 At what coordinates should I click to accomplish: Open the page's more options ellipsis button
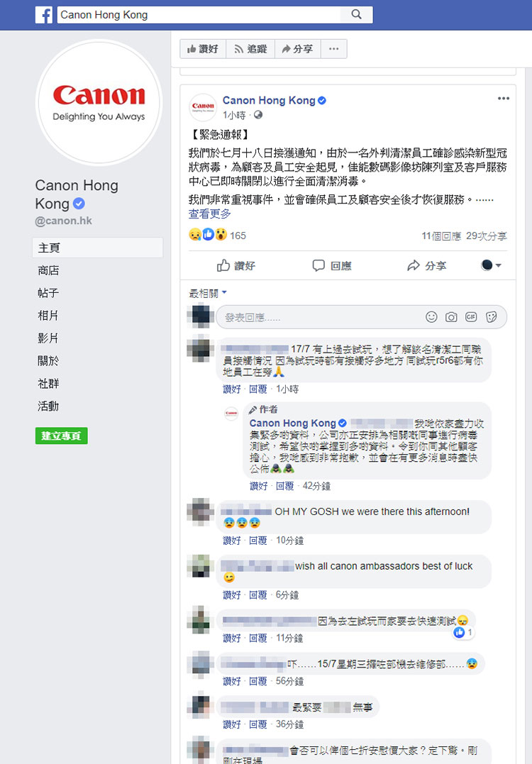(x=333, y=49)
